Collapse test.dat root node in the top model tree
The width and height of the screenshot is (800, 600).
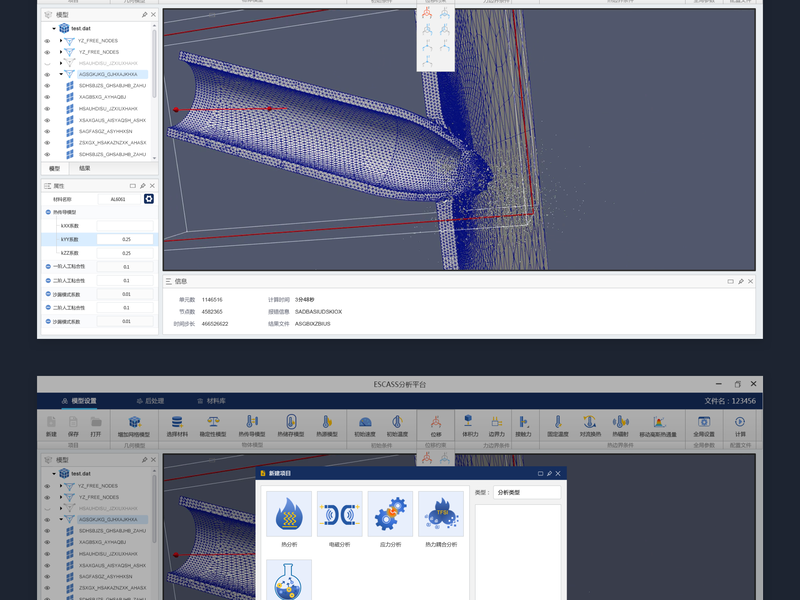pyautogui.click(x=52, y=28)
